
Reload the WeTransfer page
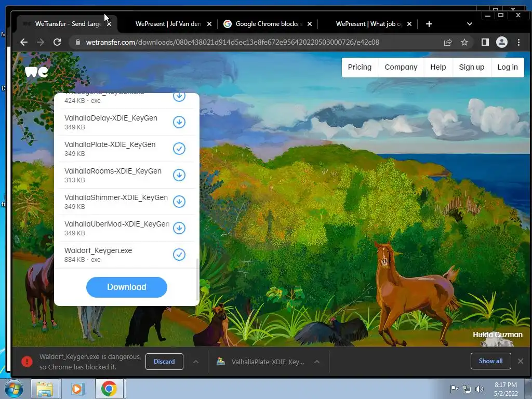[57, 42]
